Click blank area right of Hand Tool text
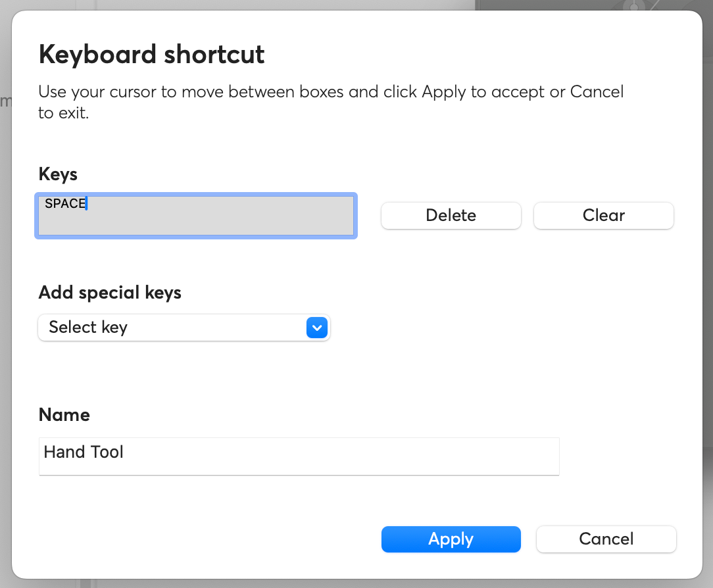Screen dimensions: 713x588 (341, 456)
